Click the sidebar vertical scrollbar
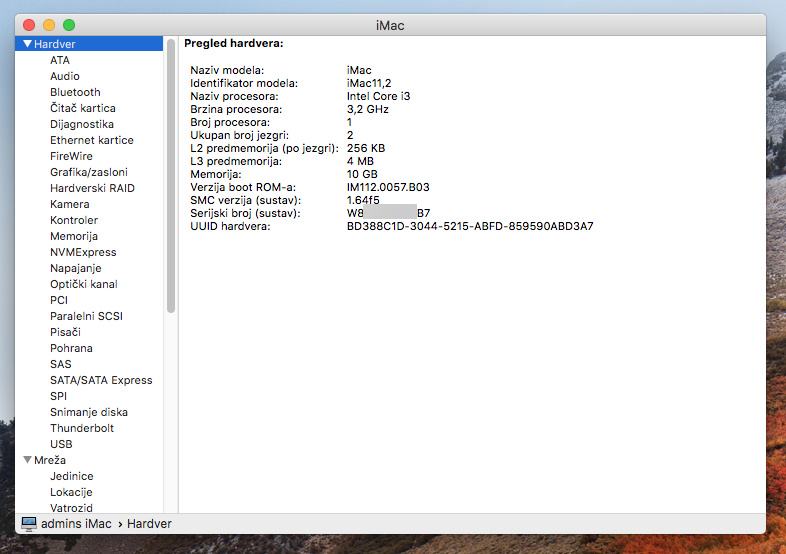786x554 pixels. 171,176
